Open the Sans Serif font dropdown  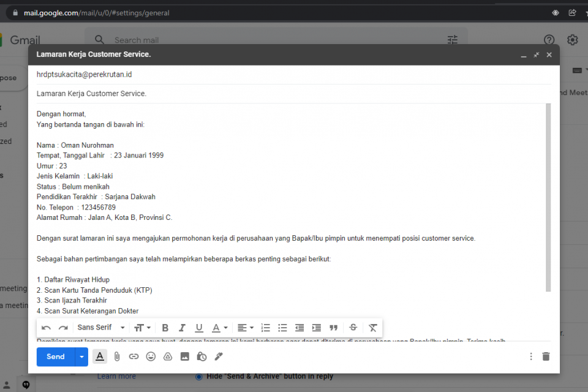(x=101, y=328)
